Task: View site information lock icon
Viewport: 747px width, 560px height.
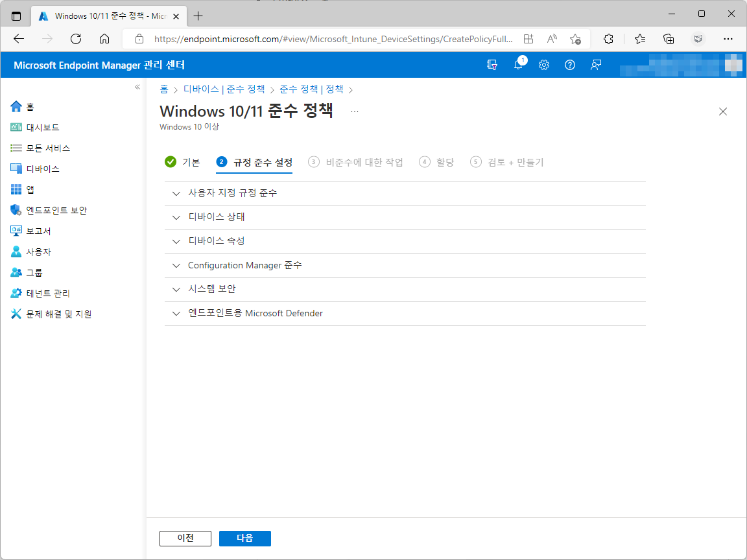Action: [x=139, y=39]
